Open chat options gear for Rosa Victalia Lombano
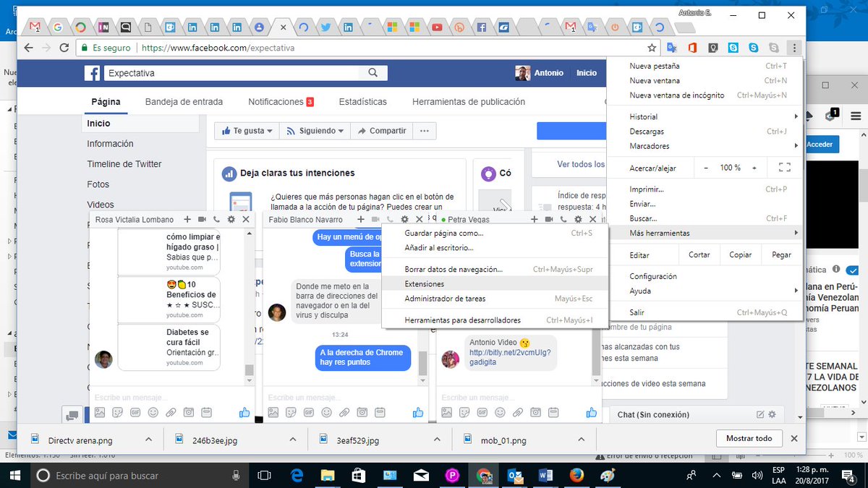868x488 pixels. click(x=231, y=219)
